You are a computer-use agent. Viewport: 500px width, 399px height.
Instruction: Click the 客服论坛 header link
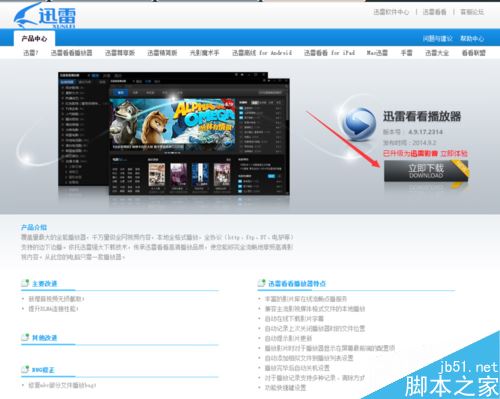coord(472,12)
